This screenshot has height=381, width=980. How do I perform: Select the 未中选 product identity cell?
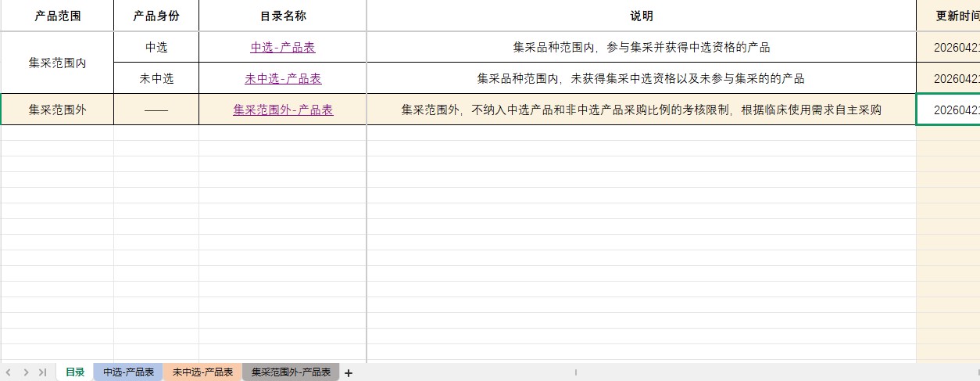tap(156, 78)
